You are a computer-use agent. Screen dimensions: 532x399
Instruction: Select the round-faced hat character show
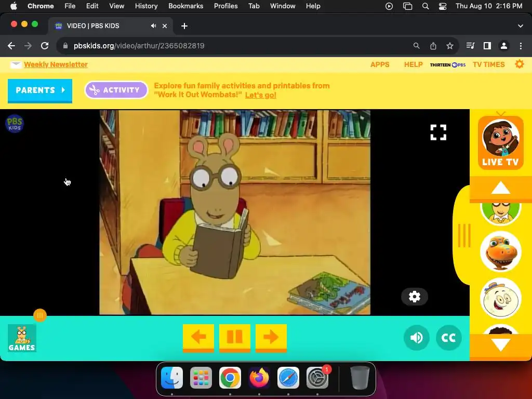(x=500, y=298)
